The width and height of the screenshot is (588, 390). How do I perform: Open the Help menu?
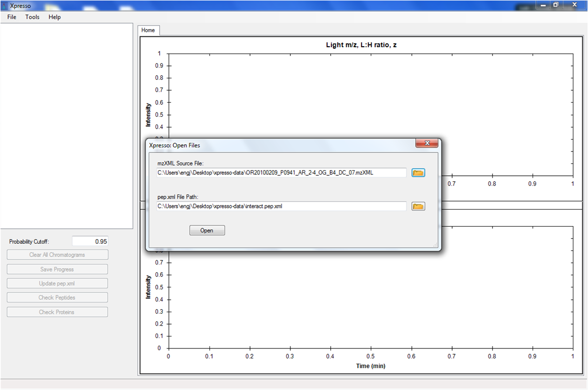pyautogui.click(x=54, y=17)
